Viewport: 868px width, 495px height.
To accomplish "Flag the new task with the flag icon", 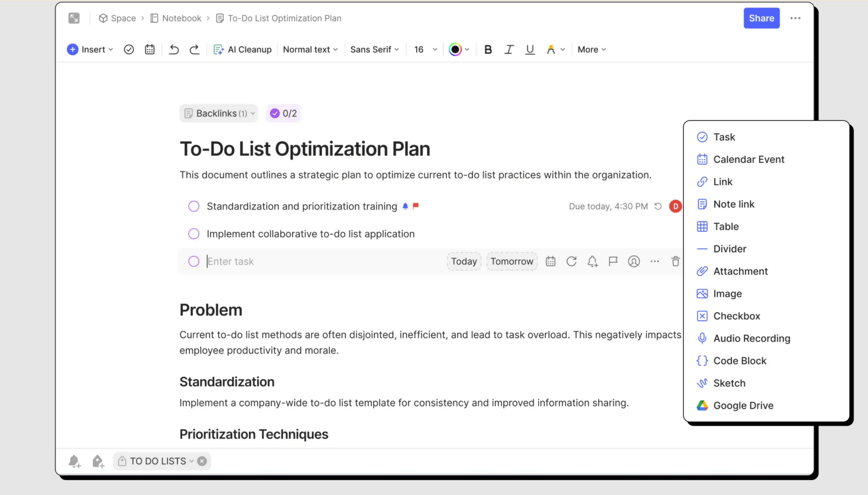I will click(613, 262).
